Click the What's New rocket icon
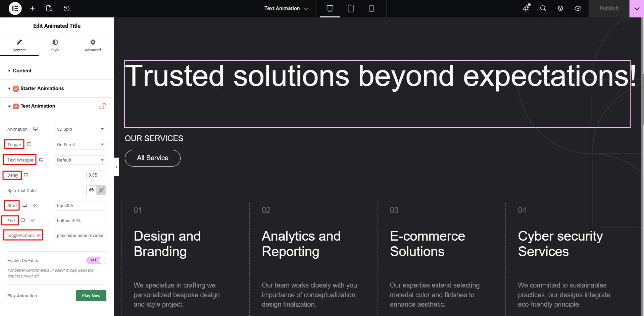Image resolution: width=644 pixels, height=316 pixels. point(526,8)
